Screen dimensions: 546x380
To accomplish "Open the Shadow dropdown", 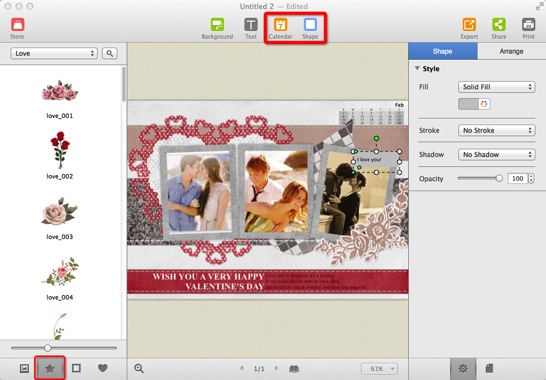I will click(497, 154).
